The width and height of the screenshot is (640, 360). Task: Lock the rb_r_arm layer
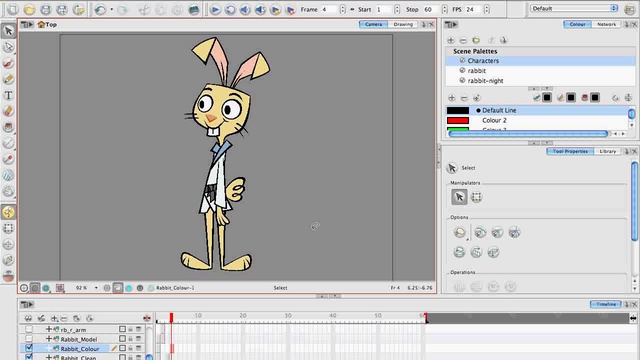click(x=131, y=329)
